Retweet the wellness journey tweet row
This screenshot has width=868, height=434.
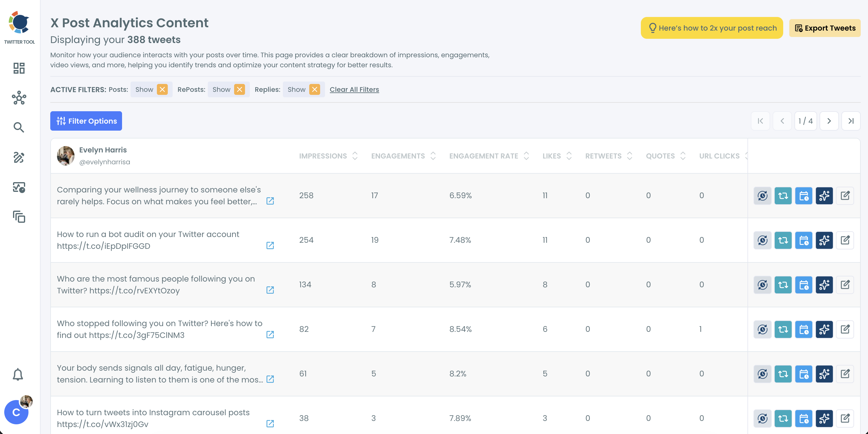[783, 195]
